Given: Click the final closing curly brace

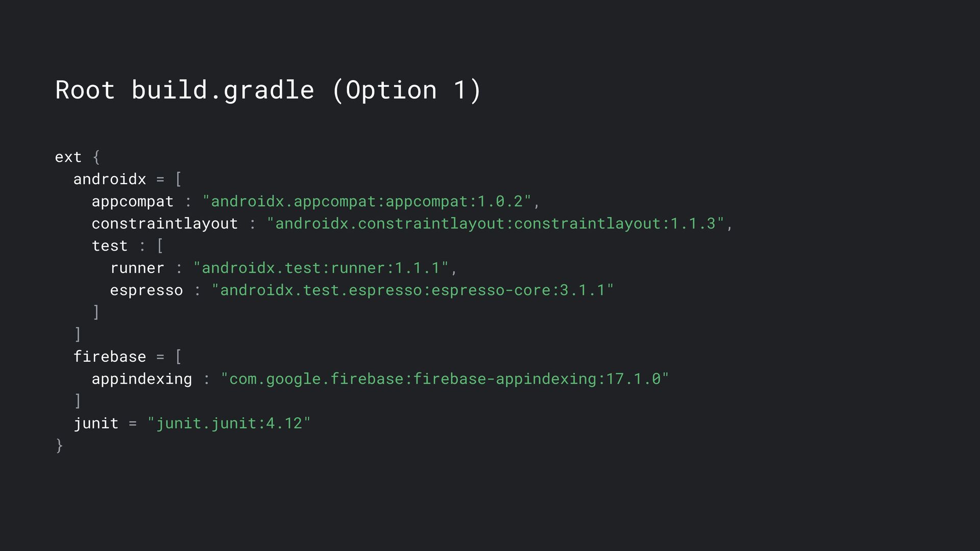Looking at the screenshot, I should (59, 446).
